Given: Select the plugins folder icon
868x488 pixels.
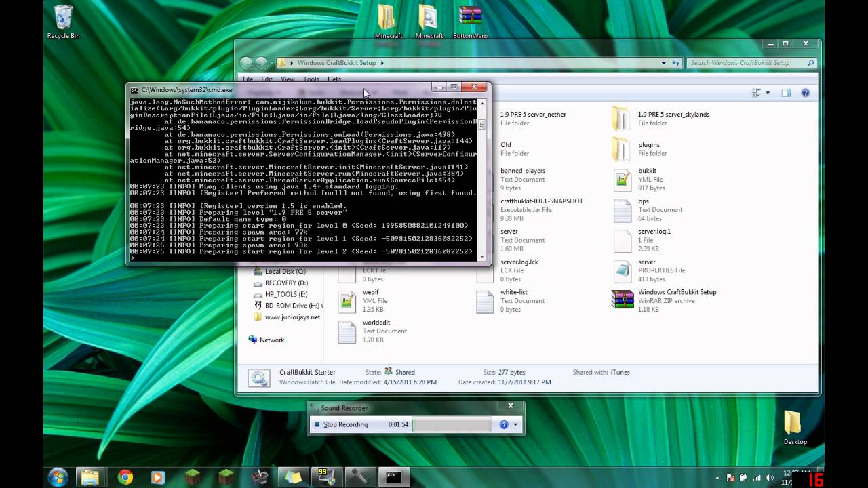Looking at the screenshot, I should pos(621,149).
